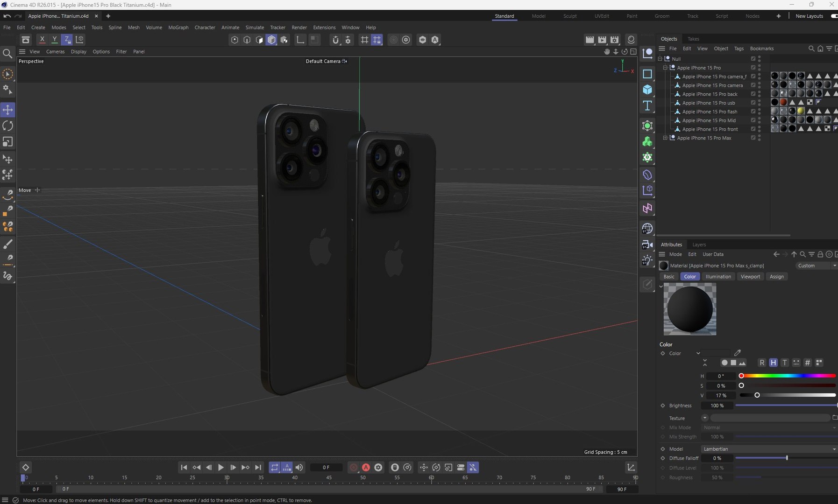The image size is (838, 504).
Task: Toggle visibility check for Apple iPhone 15 Pro usb
Action: [753, 103]
